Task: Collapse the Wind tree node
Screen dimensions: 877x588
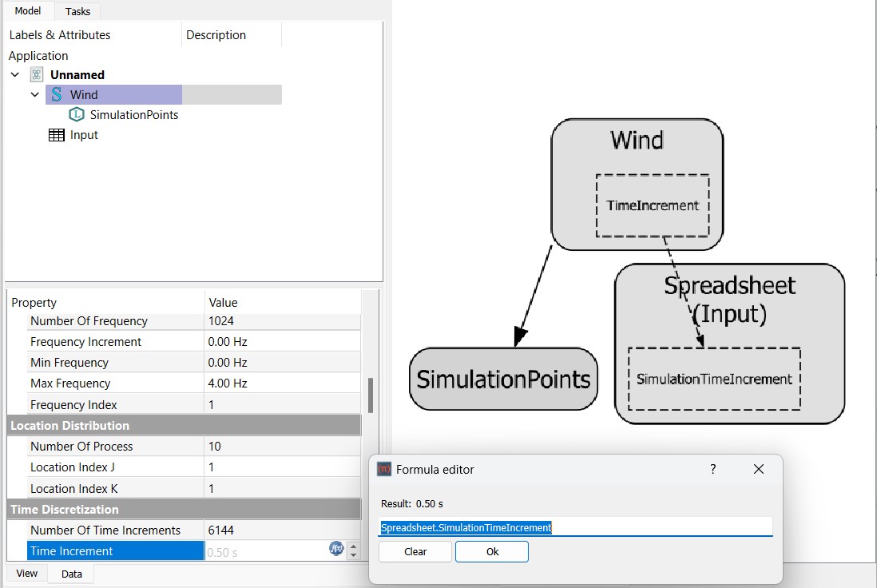Action: (34, 95)
